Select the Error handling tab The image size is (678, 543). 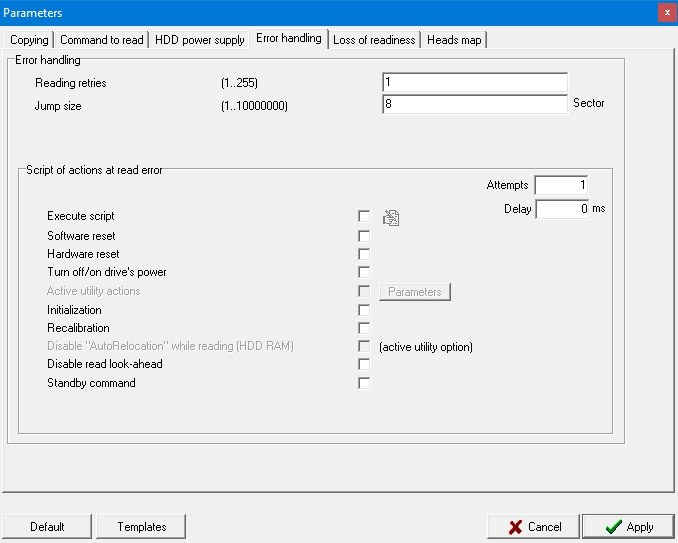click(x=288, y=38)
